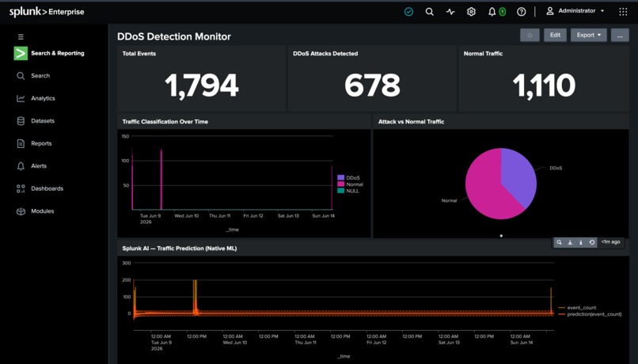The width and height of the screenshot is (638, 364).
Task: Click the <1m ago refresh timestamp
Action: 610,242
